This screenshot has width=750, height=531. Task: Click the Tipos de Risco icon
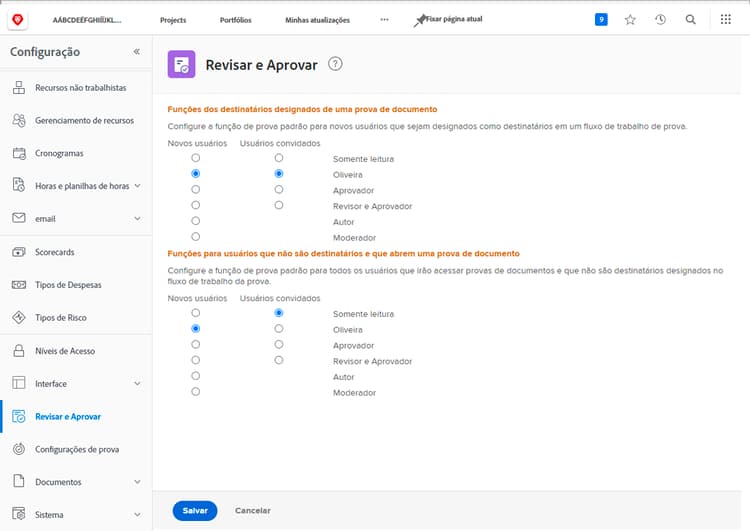click(19, 317)
